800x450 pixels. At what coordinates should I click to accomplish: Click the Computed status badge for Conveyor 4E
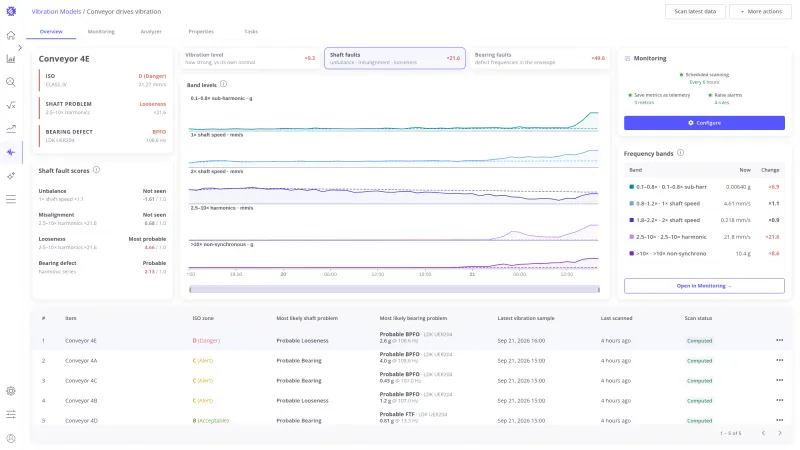[x=699, y=341]
